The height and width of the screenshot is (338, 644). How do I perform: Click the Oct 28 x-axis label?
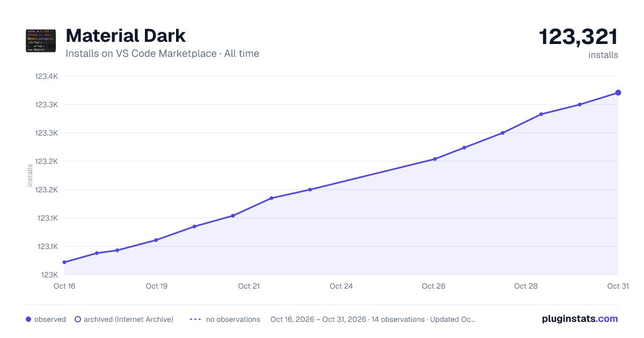tap(526, 286)
